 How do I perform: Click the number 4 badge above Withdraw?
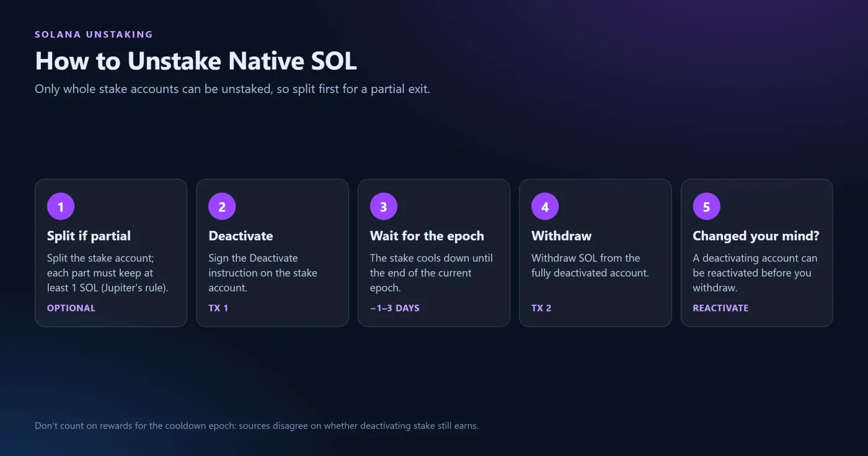coord(545,207)
